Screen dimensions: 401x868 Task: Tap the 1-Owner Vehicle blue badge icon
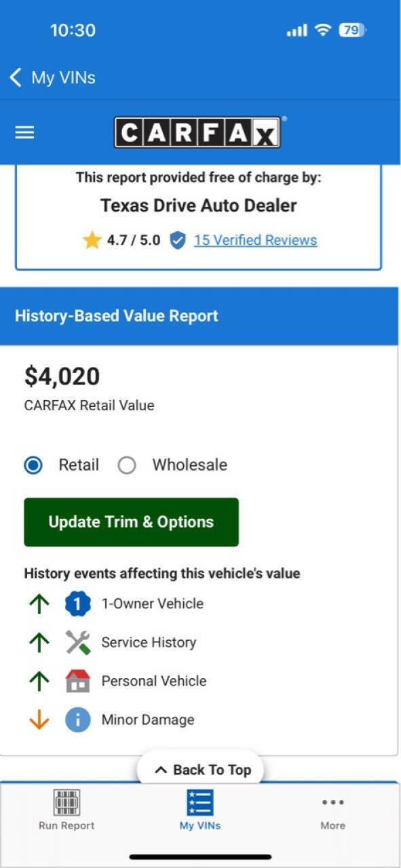click(78, 603)
